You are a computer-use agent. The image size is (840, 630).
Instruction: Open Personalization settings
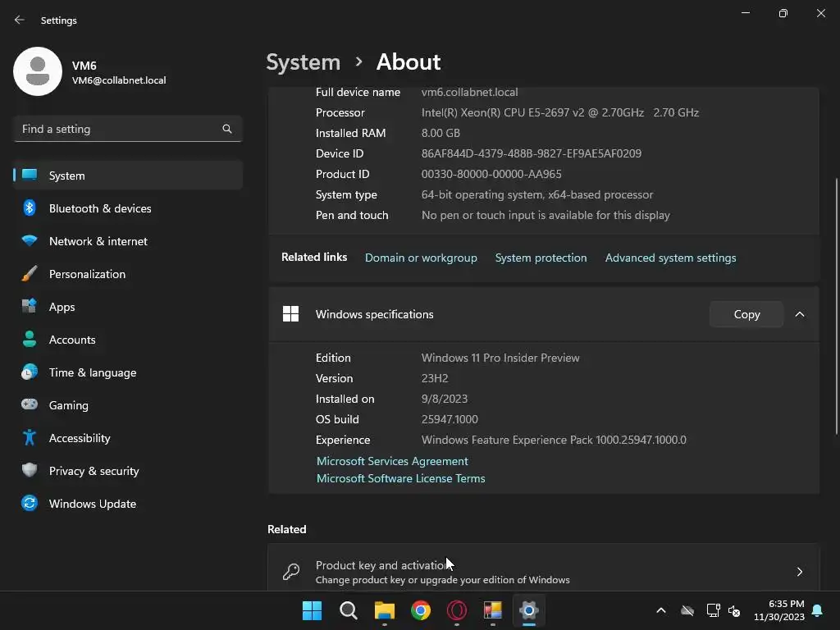[127, 274]
